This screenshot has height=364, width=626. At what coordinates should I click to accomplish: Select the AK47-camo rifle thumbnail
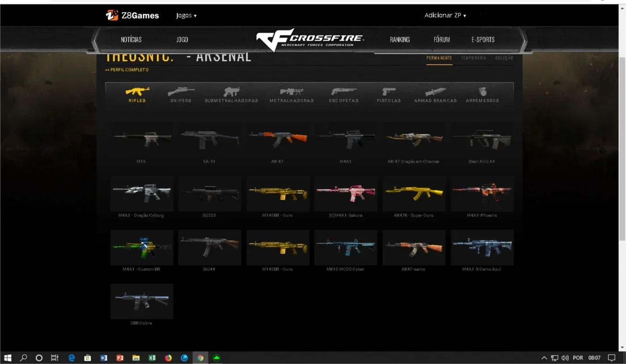(414, 247)
